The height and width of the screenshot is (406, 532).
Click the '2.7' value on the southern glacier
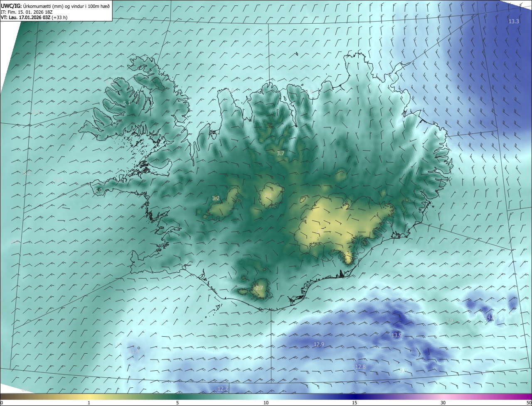tap(259, 288)
